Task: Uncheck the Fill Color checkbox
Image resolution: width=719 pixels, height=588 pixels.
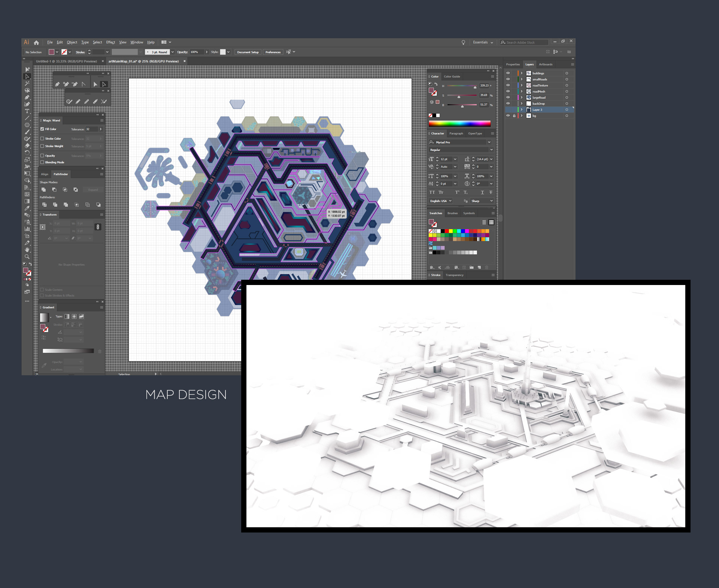Action: click(42, 129)
